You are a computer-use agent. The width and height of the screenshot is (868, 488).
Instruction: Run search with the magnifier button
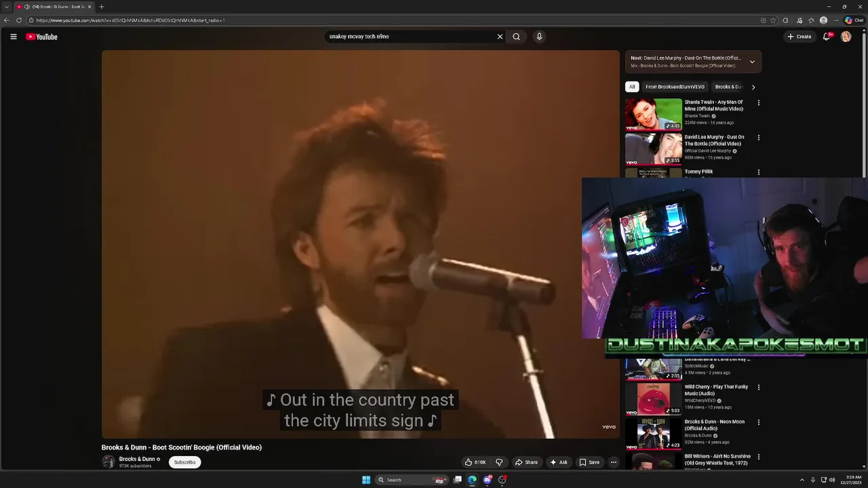[x=516, y=37]
